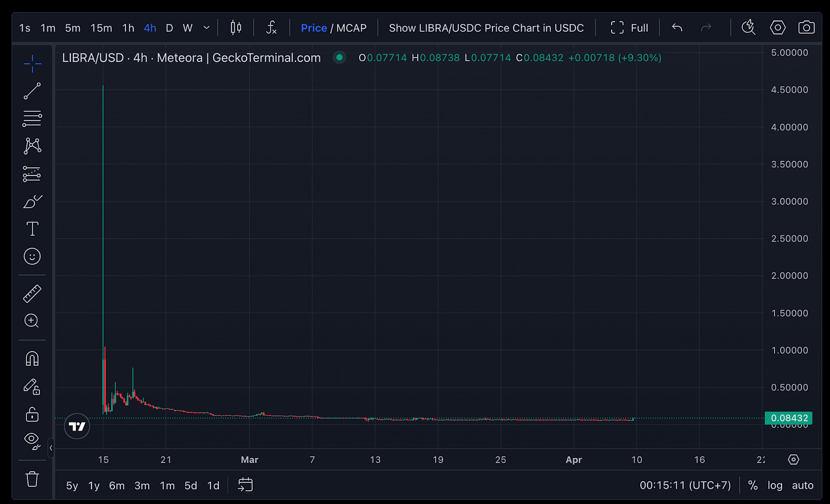Select the trend line drawing tool
This screenshot has width=830, height=504.
click(x=32, y=91)
